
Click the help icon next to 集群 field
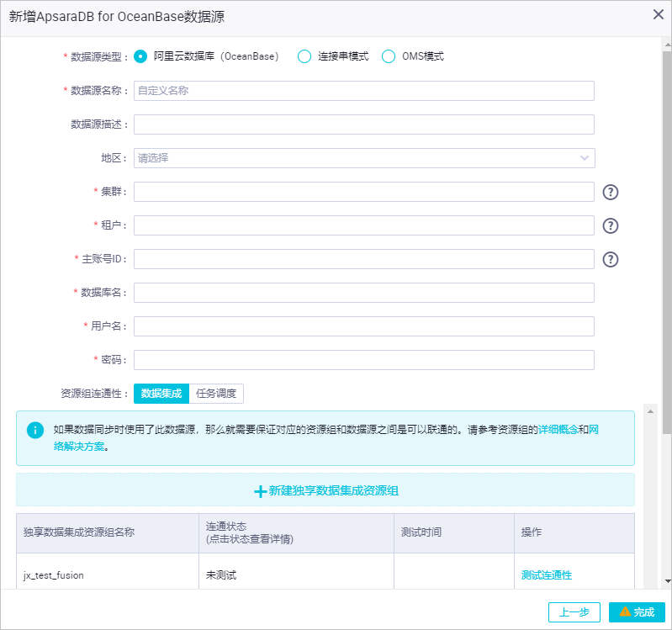[611, 192]
